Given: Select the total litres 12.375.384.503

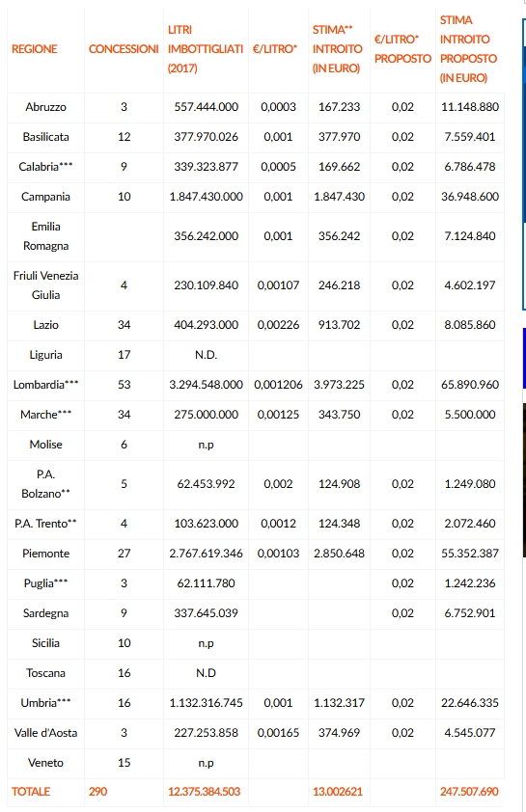Looking at the screenshot, I should pos(205,792).
